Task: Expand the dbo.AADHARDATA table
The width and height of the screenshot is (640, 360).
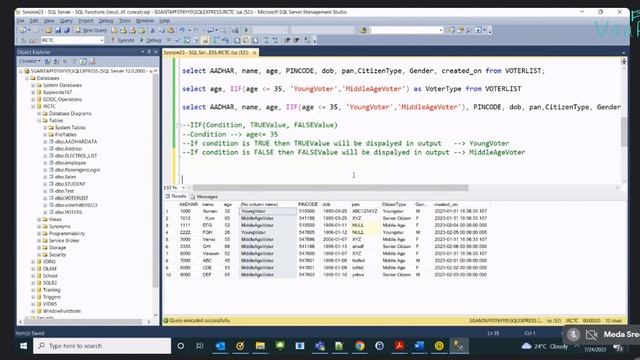Action: coord(45,142)
